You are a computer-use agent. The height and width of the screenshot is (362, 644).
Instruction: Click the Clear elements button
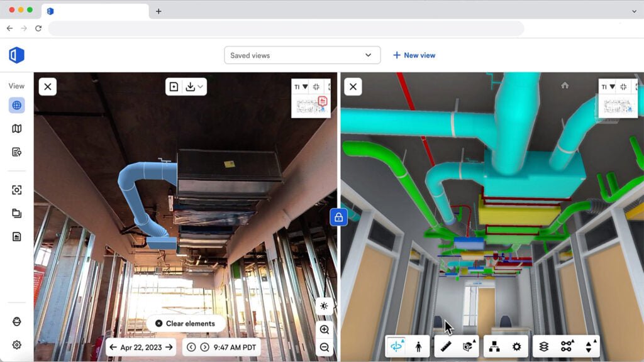click(186, 323)
